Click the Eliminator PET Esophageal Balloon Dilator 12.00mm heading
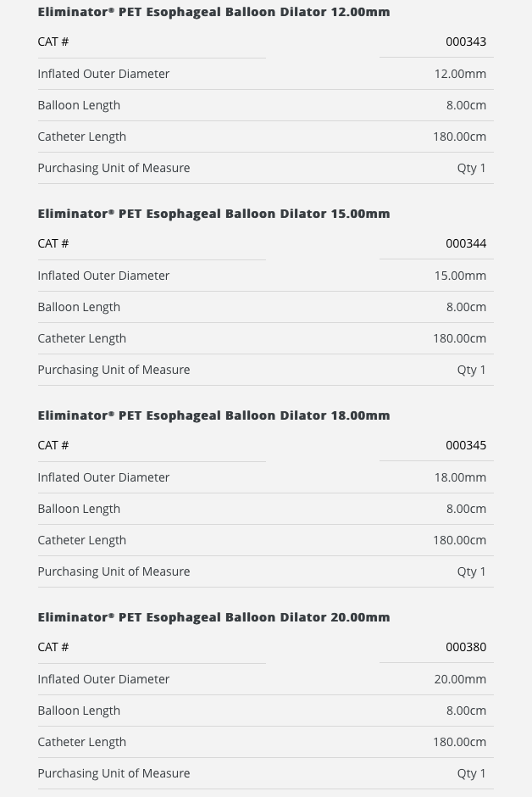 213,12
